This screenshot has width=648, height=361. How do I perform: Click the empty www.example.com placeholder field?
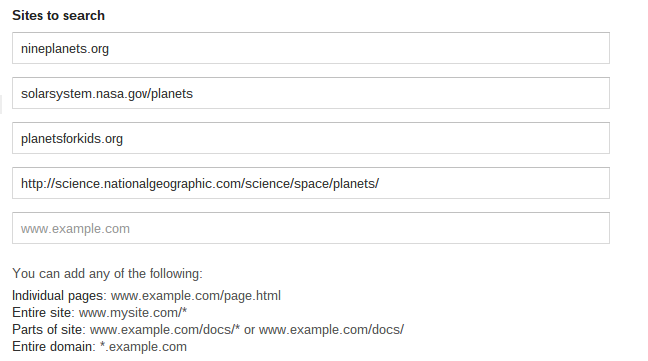coord(311,228)
